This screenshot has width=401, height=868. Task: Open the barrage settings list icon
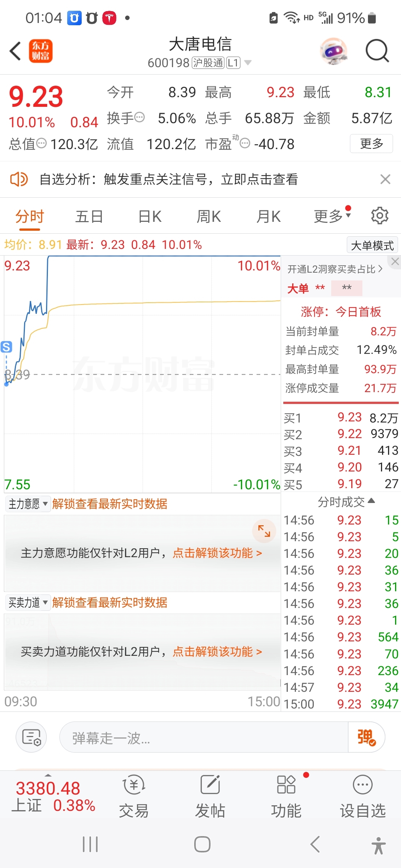tap(31, 737)
